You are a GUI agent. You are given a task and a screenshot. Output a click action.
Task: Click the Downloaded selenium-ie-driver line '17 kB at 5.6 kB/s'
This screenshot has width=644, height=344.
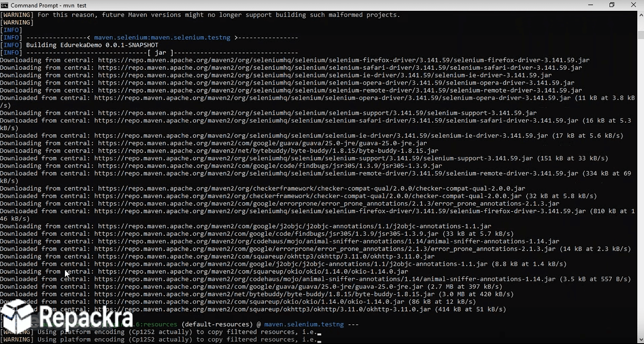[x=312, y=136]
